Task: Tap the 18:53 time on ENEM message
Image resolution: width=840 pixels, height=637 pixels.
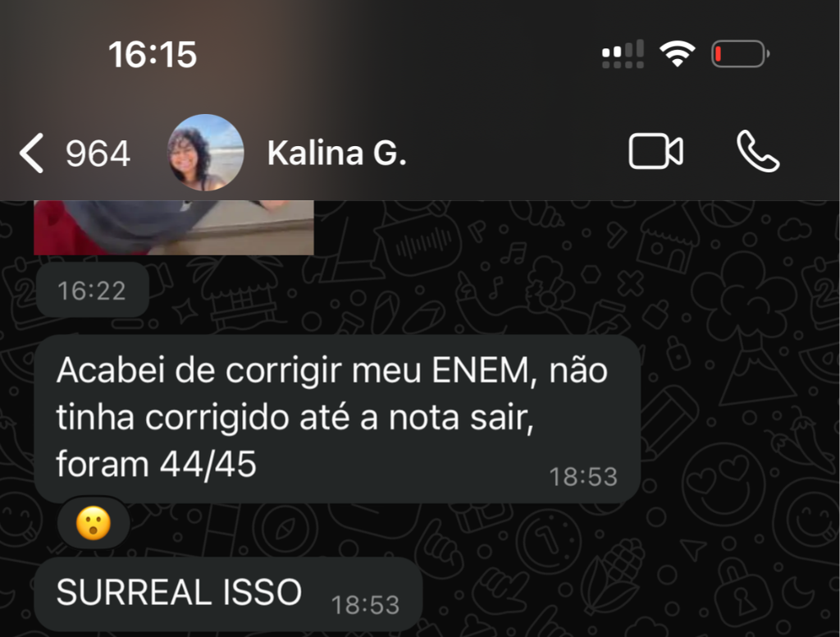Action: (x=583, y=477)
